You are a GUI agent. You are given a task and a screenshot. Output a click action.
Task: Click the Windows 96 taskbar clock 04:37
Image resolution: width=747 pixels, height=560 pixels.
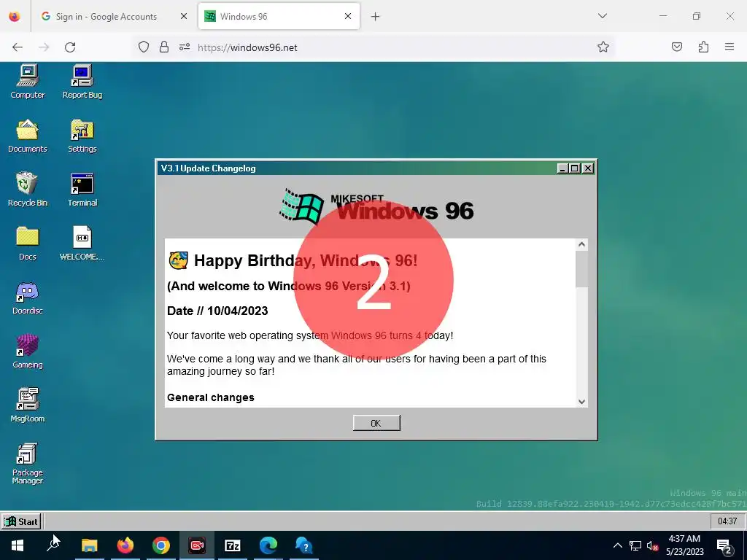tap(727, 521)
